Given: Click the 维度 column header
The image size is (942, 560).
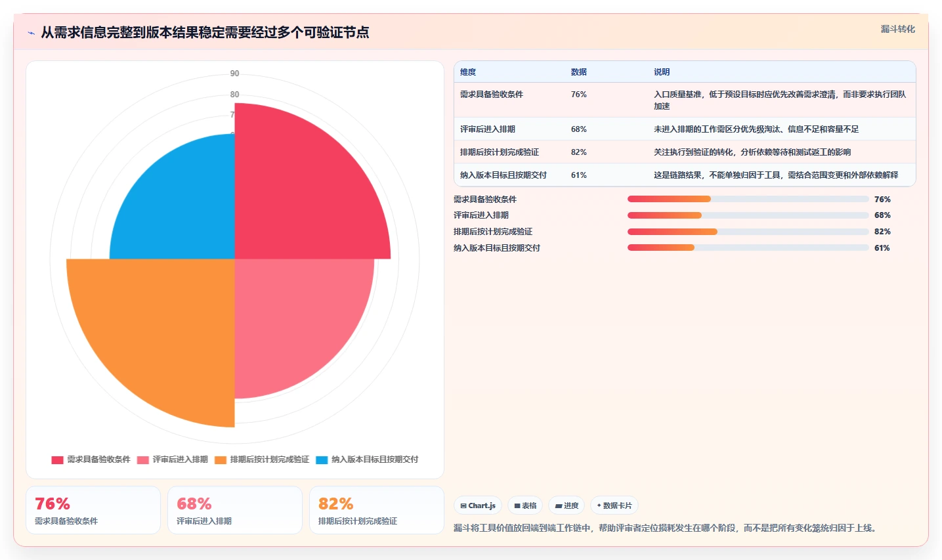Looking at the screenshot, I should point(468,72).
